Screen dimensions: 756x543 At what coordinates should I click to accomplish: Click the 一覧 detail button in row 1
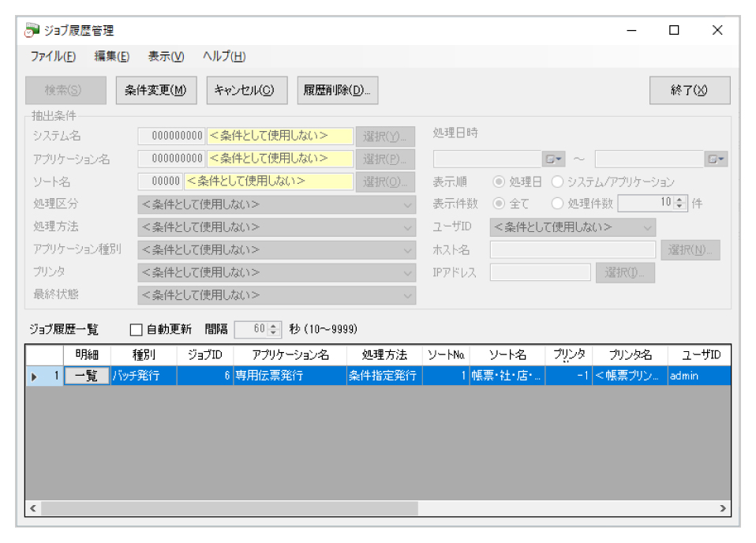[86, 376]
